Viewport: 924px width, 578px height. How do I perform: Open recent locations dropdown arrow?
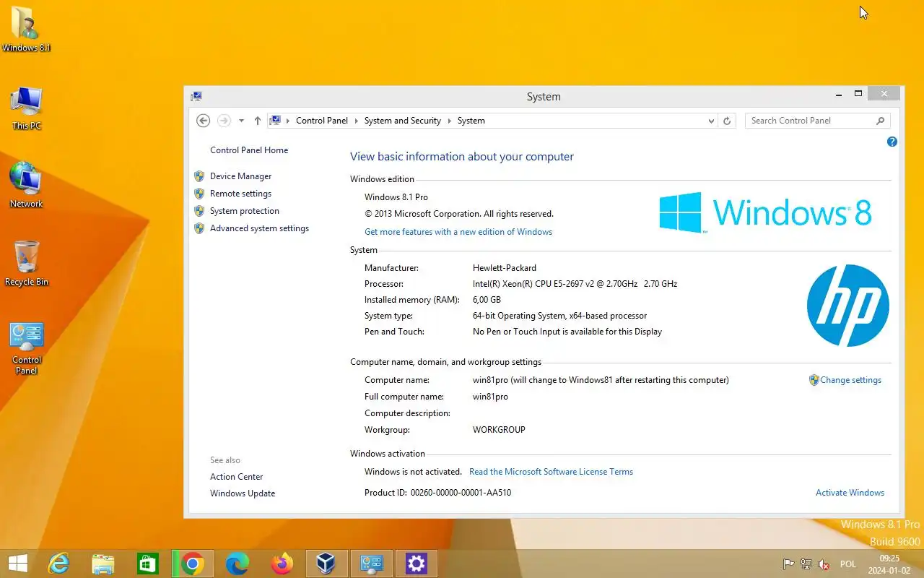[x=241, y=121]
